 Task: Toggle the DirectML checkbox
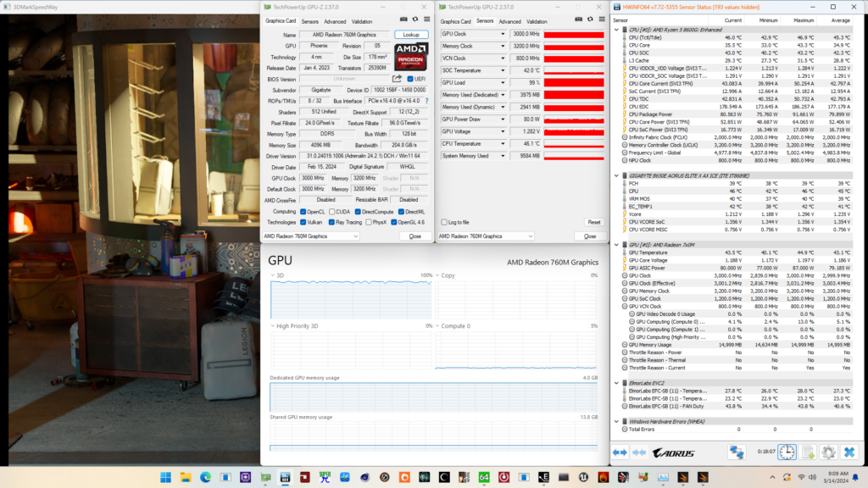coord(401,212)
